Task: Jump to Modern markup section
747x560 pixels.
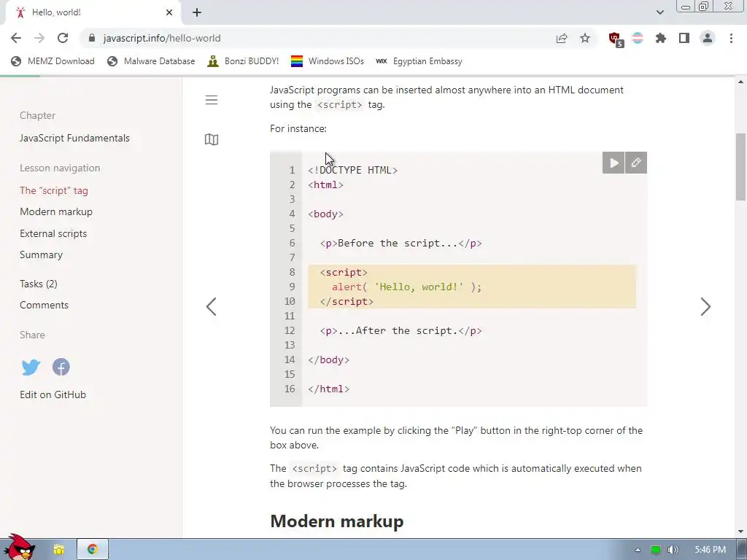Action: 56,212
